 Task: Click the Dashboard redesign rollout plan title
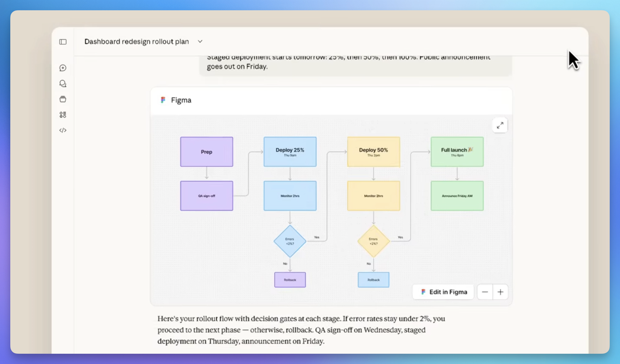137,41
